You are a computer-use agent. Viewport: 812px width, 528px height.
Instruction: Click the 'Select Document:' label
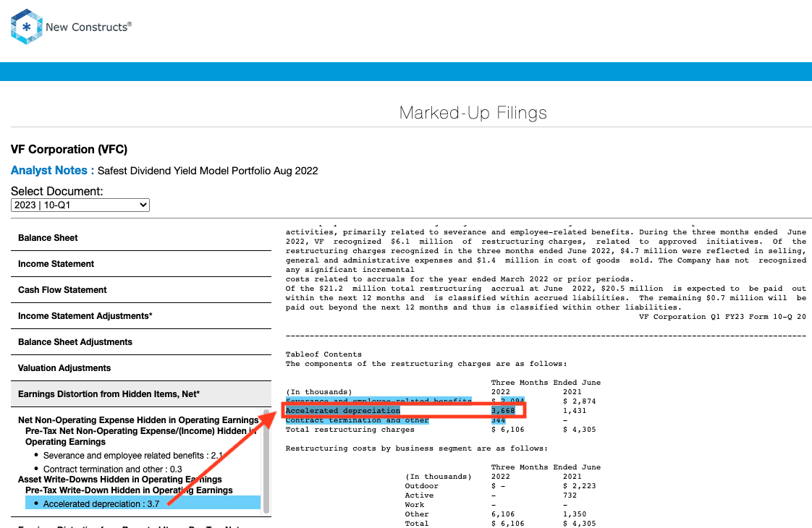coord(57,191)
